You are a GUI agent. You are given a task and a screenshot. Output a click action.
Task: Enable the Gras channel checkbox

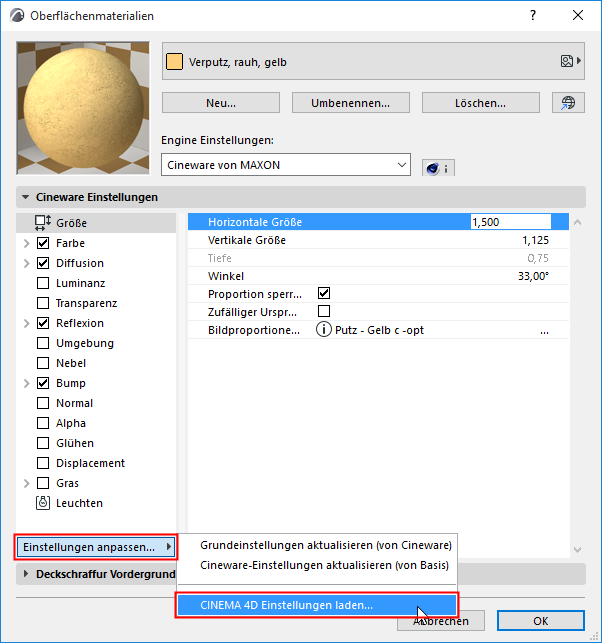pyautogui.click(x=43, y=483)
